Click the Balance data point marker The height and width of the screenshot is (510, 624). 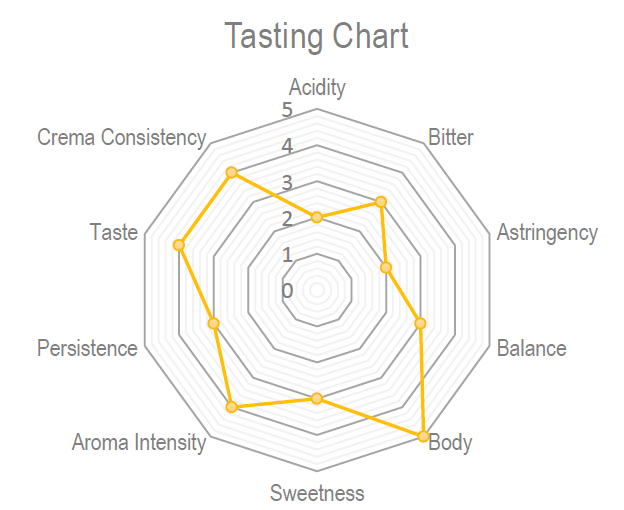click(x=420, y=323)
